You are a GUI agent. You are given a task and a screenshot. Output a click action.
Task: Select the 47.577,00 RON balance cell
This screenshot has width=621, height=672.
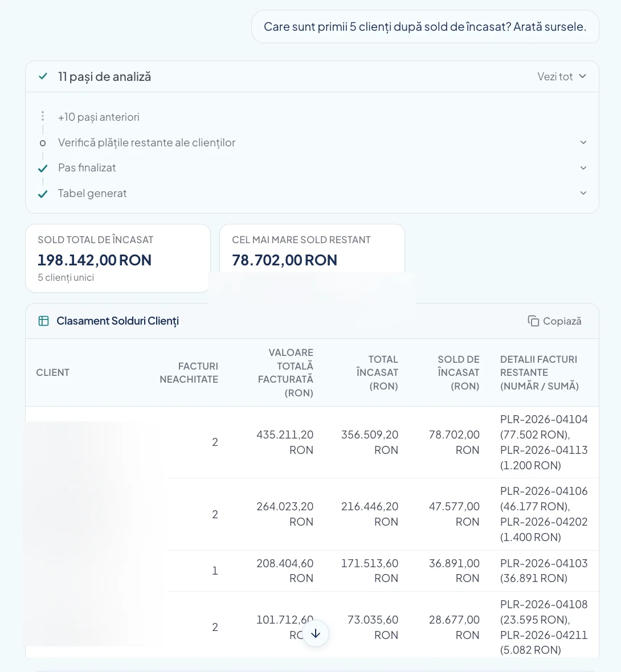click(x=454, y=514)
